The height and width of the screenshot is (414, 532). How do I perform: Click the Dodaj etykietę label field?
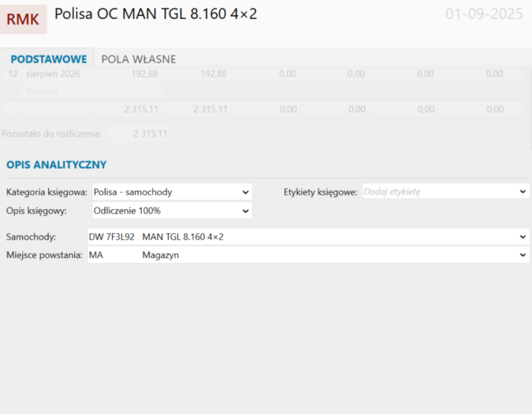437,192
